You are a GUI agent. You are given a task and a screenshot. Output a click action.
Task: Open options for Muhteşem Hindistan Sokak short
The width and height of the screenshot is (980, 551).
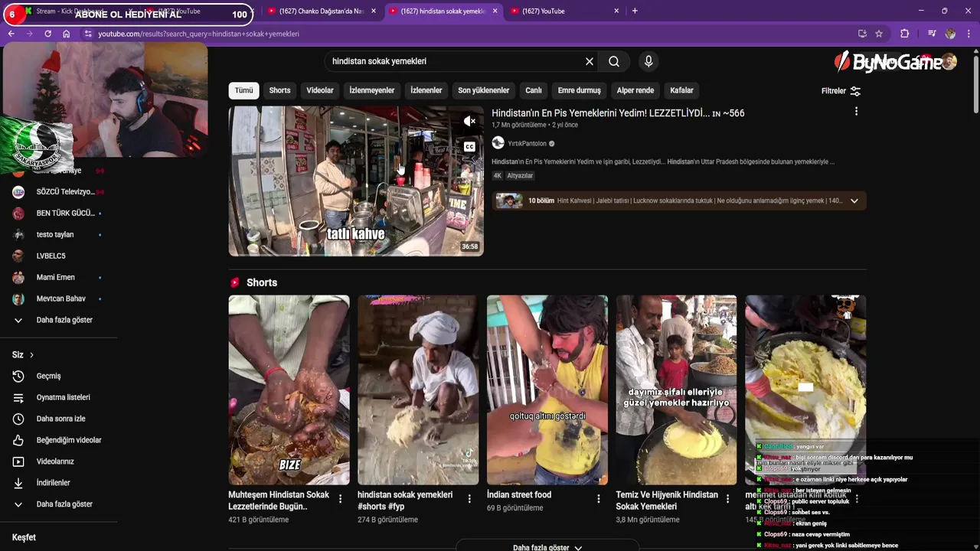(341, 498)
